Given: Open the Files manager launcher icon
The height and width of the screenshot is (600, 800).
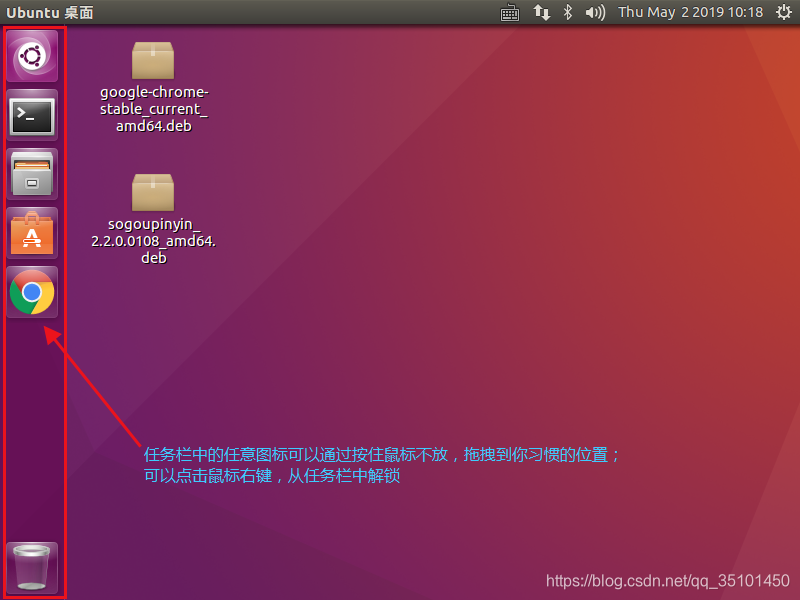Looking at the screenshot, I should point(32,174).
